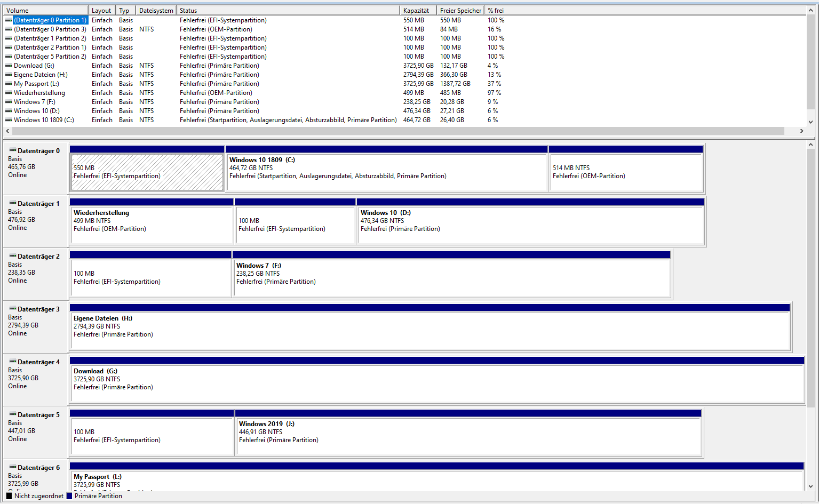Click the disk icon next to Datenträger 6 label

(13, 467)
